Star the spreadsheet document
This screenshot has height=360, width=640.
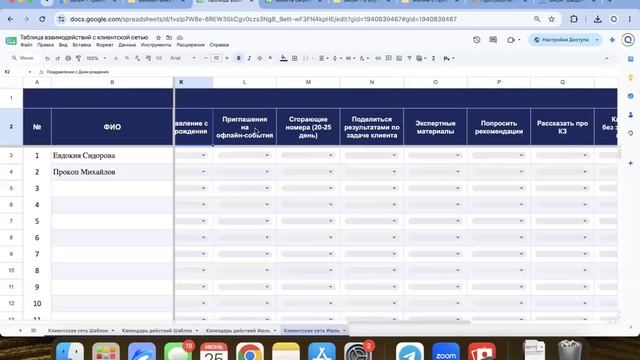pos(158,38)
